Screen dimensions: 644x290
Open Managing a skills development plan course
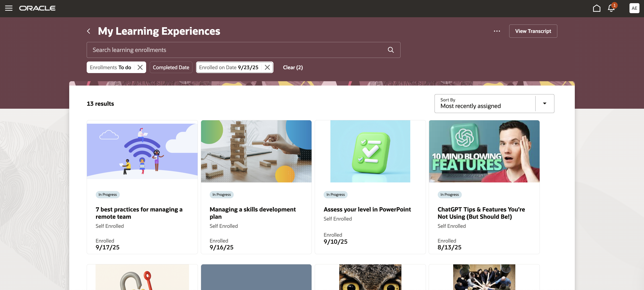pos(253,213)
